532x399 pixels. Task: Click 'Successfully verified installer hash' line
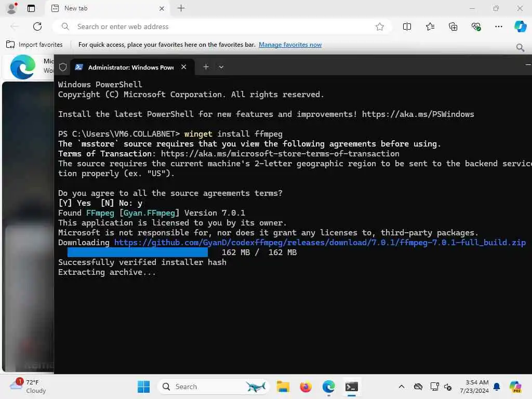pos(142,262)
